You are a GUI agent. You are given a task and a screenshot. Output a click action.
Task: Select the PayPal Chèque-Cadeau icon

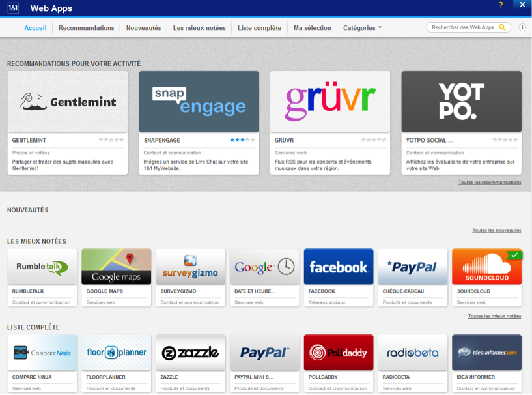pyautogui.click(x=413, y=267)
